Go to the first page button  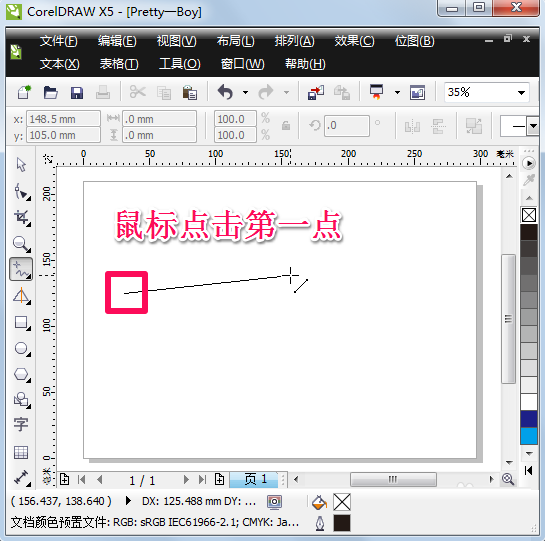pos(82,480)
